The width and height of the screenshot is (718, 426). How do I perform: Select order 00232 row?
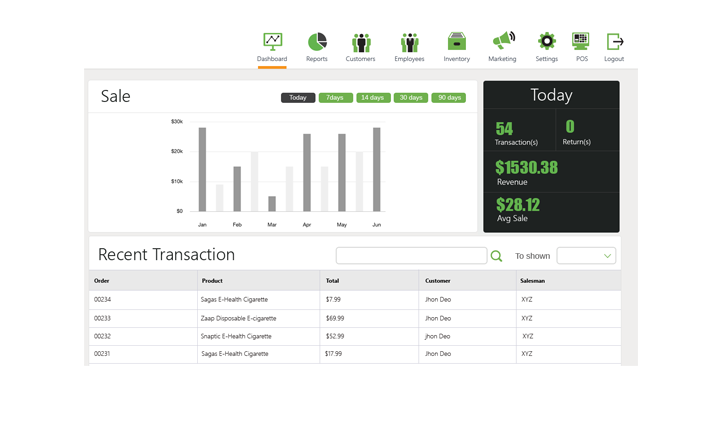tap(355, 336)
